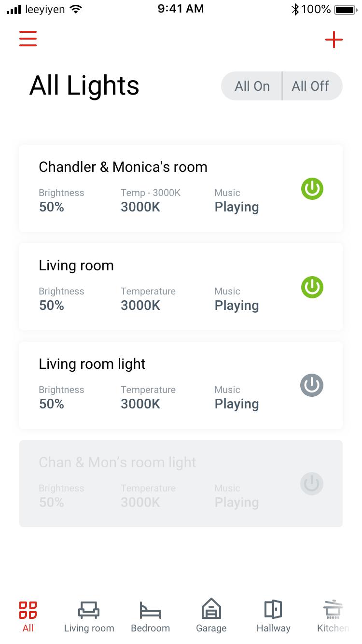Turn on Living room light power
This screenshot has height=644, width=362.
[x=312, y=385]
